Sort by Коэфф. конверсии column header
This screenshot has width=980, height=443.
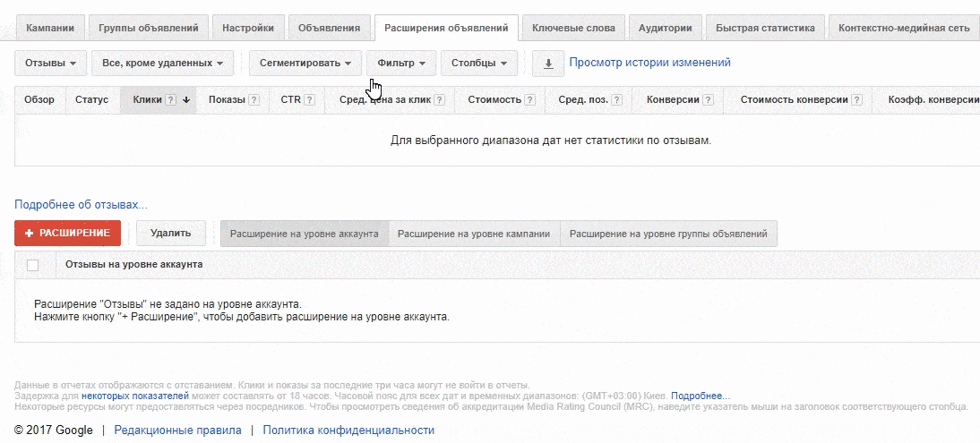[x=925, y=100]
